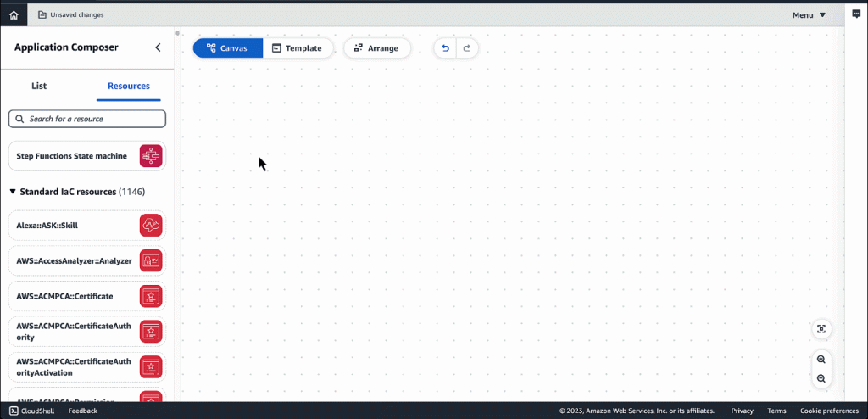Click the Unsaved changes file icon
This screenshot has height=419, width=868.
click(42, 15)
